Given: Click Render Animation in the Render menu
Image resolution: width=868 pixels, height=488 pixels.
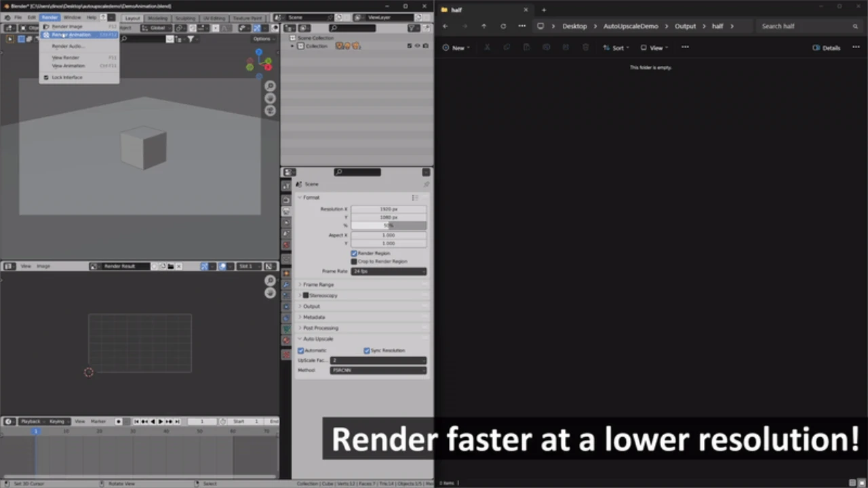Looking at the screenshot, I should pos(71,35).
